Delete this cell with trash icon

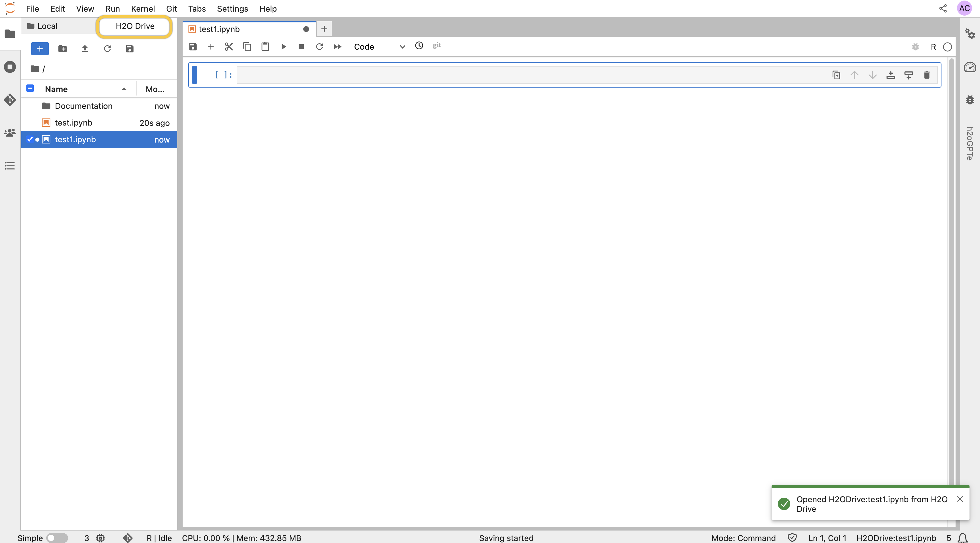(x=927, y=75)
